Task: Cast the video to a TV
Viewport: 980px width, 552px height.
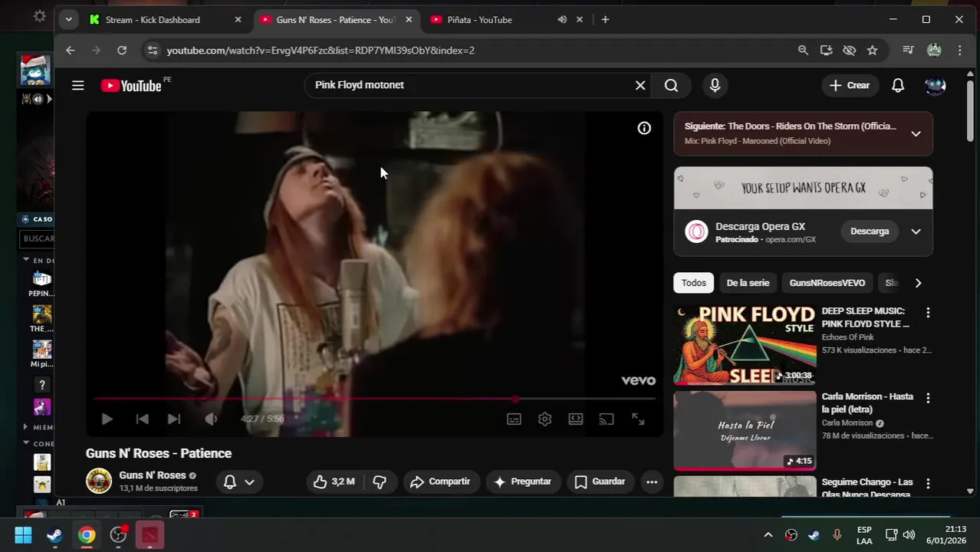Action: pos(607,419)
